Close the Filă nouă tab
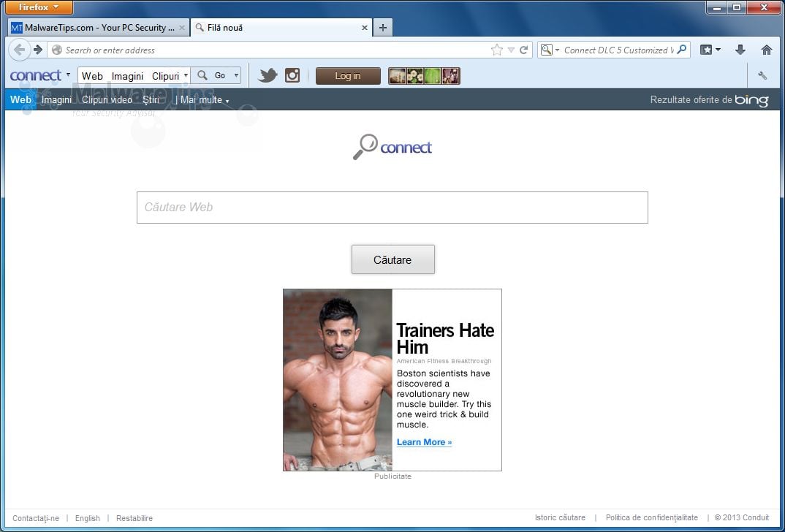The height and width of the screenshot is (532, 785). click(365, 28)
